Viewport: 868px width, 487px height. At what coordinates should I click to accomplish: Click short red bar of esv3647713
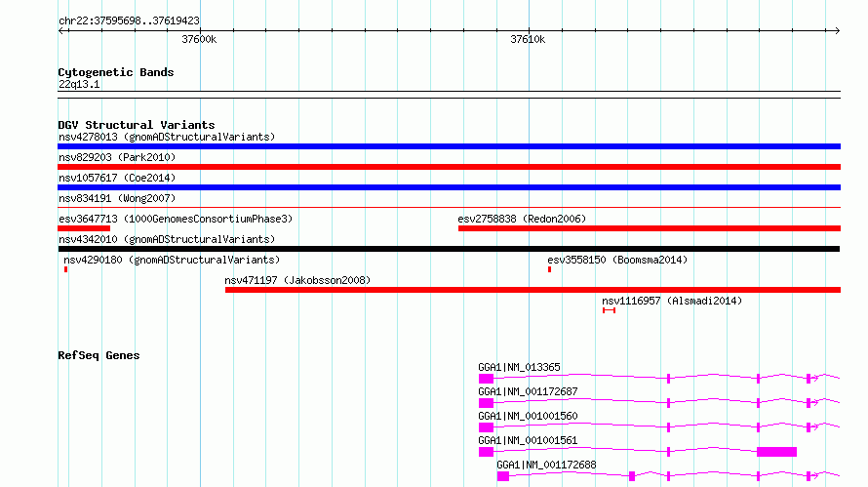84,228
